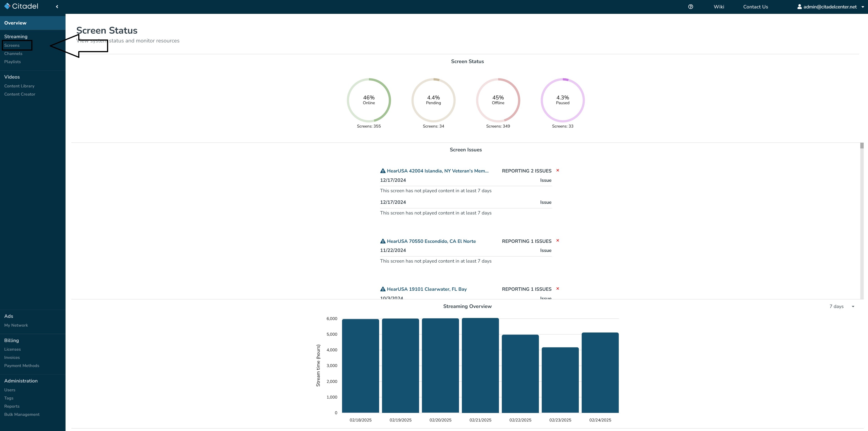The image size is (868, 431).
Task: Open the Screens page in sidebar
Action: click(12, 45)
